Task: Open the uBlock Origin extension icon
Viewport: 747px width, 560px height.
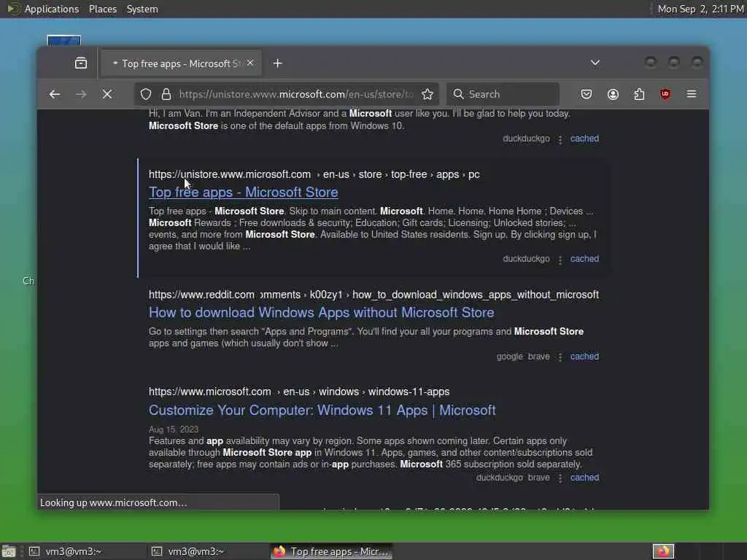Action: [x=665, y=94]
